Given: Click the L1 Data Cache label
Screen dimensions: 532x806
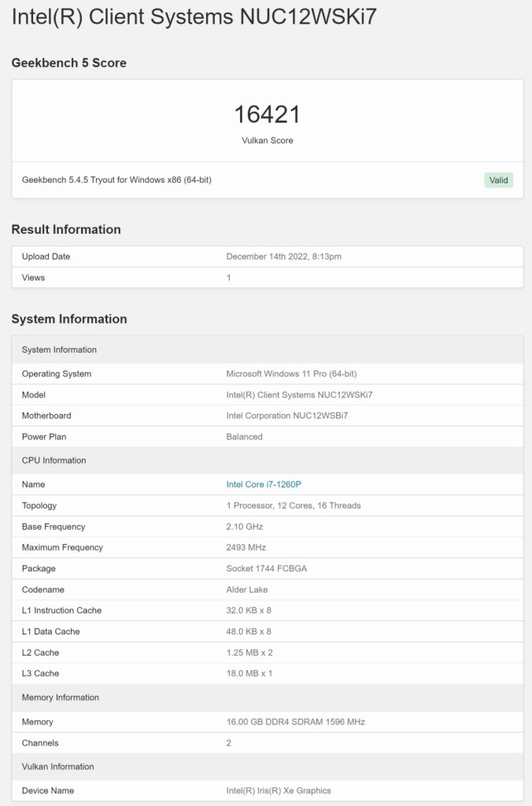Looking at the screenshot, I should click(x=51, y=632).
